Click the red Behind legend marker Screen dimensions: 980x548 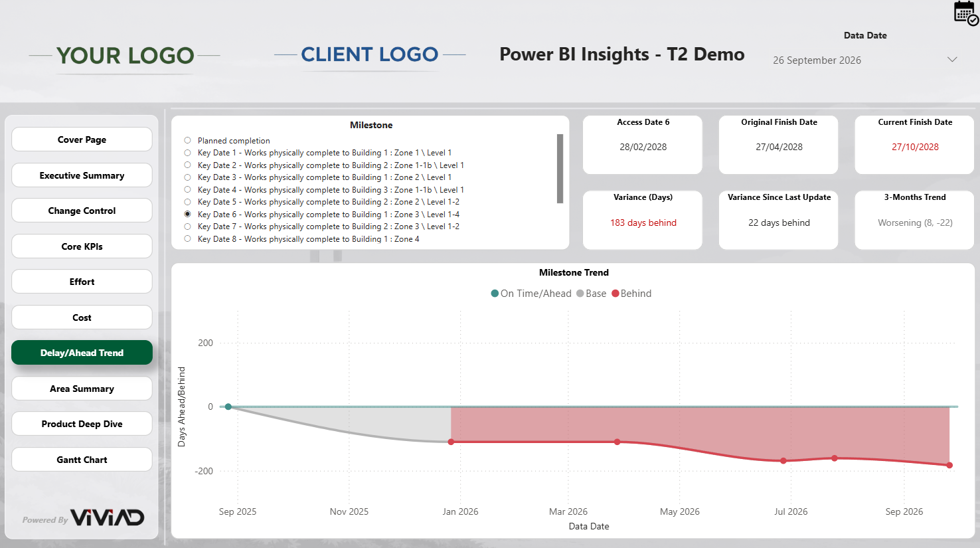coord(615,294)
